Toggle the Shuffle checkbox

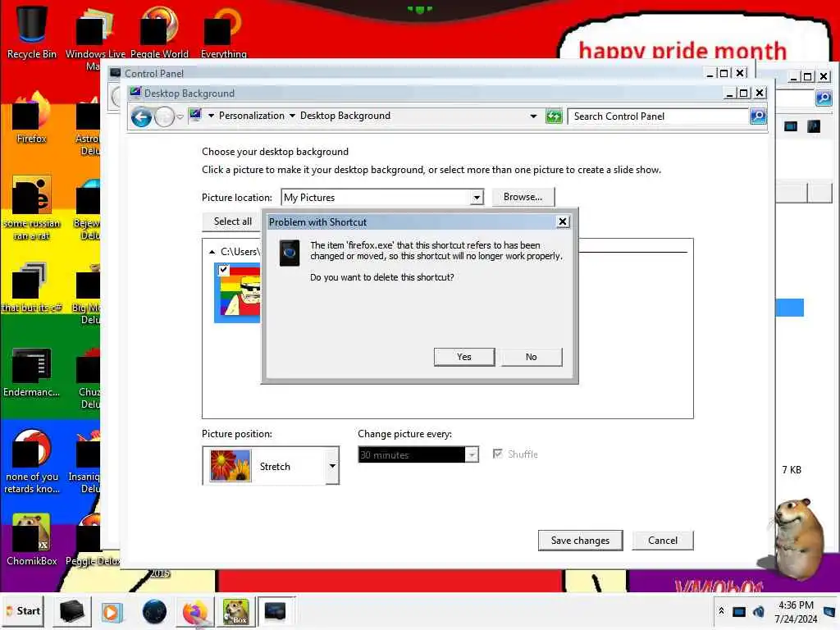pos(498,454)
